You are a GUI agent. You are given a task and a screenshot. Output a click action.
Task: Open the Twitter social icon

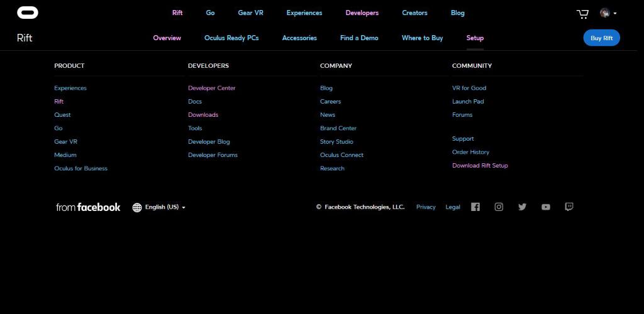(x=522, y=207)
